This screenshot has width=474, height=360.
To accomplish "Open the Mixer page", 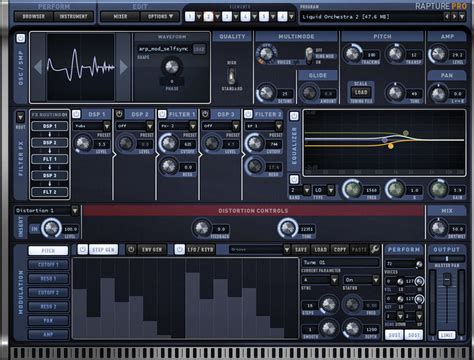I will (120, 16).
